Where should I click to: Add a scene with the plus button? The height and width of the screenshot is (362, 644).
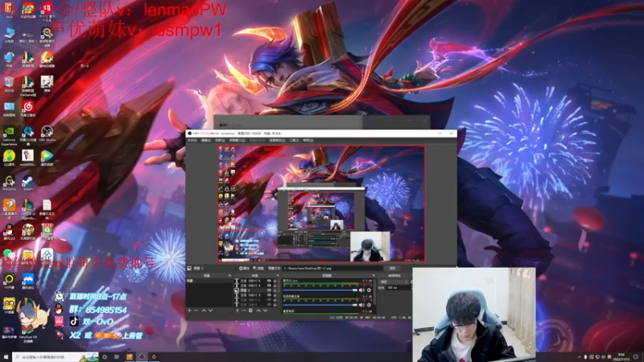pos(189,311)
